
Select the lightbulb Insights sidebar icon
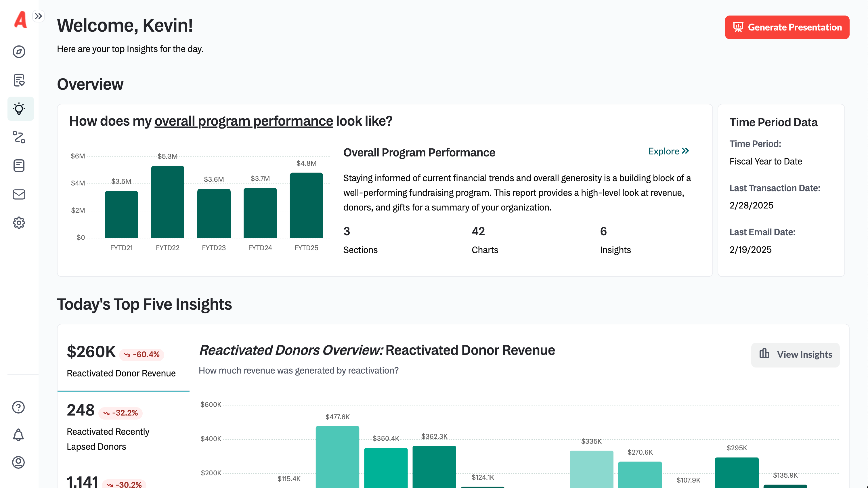click(x=20, y=108)
